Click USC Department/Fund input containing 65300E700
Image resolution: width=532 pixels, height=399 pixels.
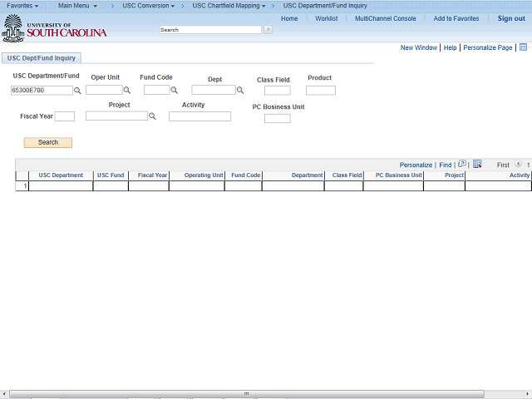click(x=42, y=91)
